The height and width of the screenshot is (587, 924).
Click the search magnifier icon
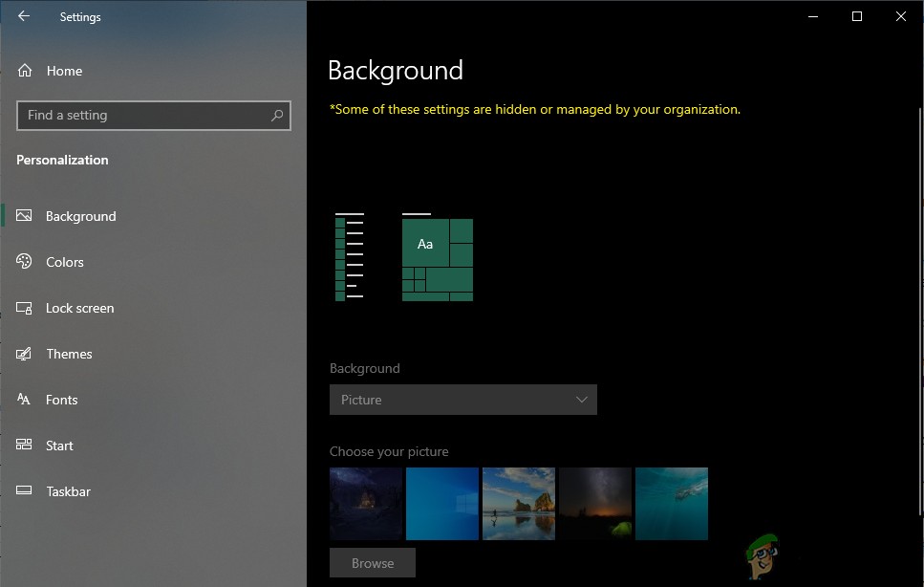pyautogui.click(x=277, y=116)
